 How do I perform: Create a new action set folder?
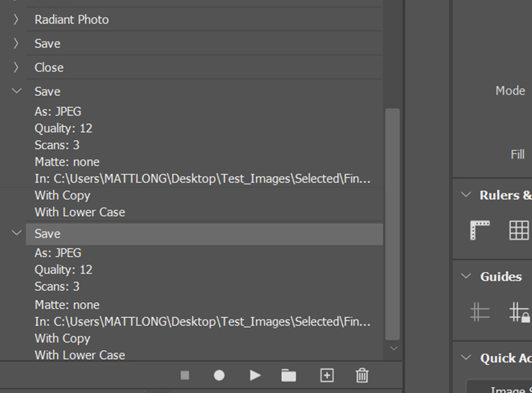click(x=289, y=376)
